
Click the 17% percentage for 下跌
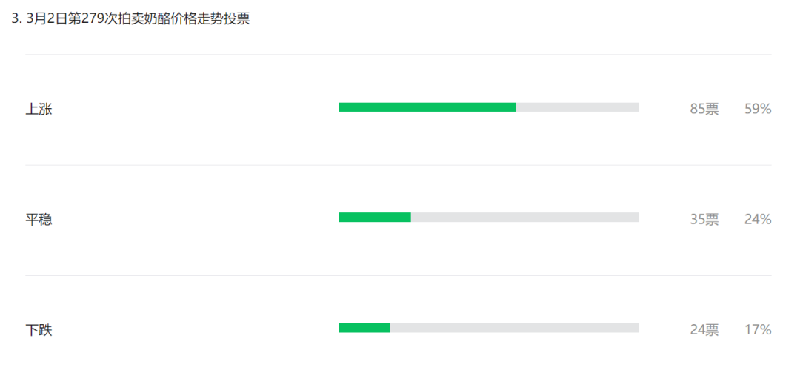pos(758,330)
